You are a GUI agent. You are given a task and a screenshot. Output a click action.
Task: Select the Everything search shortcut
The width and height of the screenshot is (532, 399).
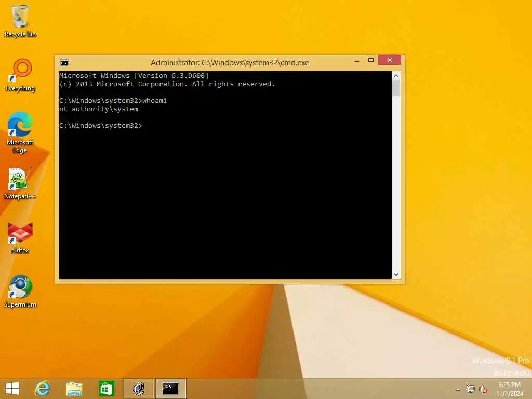click(x=20, y=75)
